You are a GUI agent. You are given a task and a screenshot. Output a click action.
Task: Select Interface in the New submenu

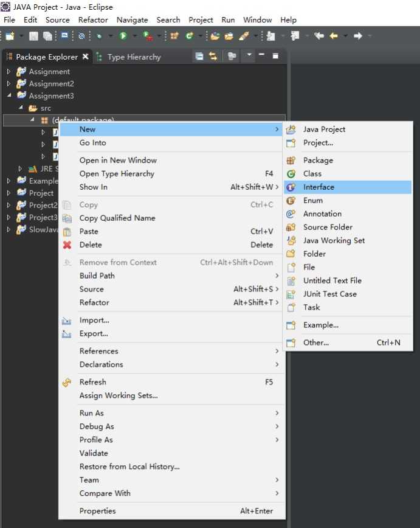348,187
